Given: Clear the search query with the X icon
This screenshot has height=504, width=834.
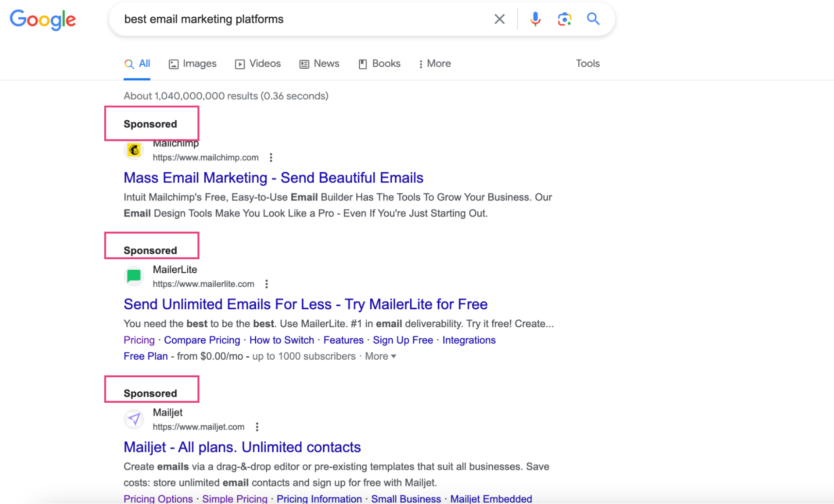Looking at the screenshot, I should point(499,19).
